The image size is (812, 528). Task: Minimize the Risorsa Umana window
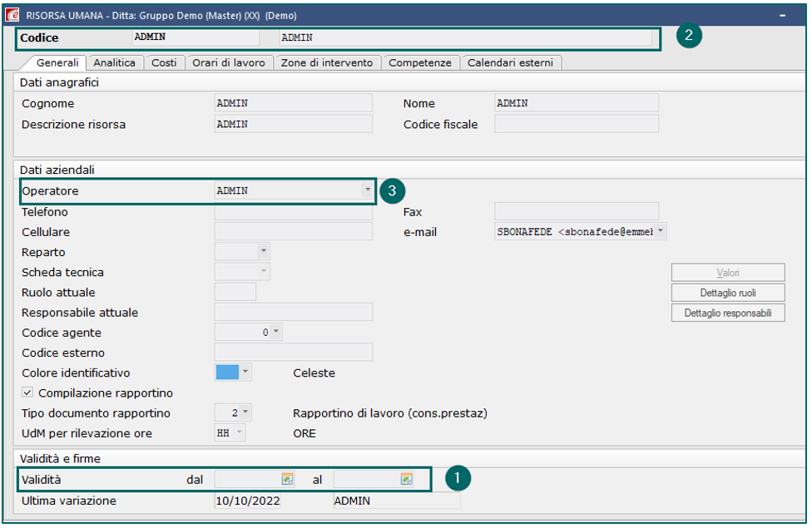782,16
